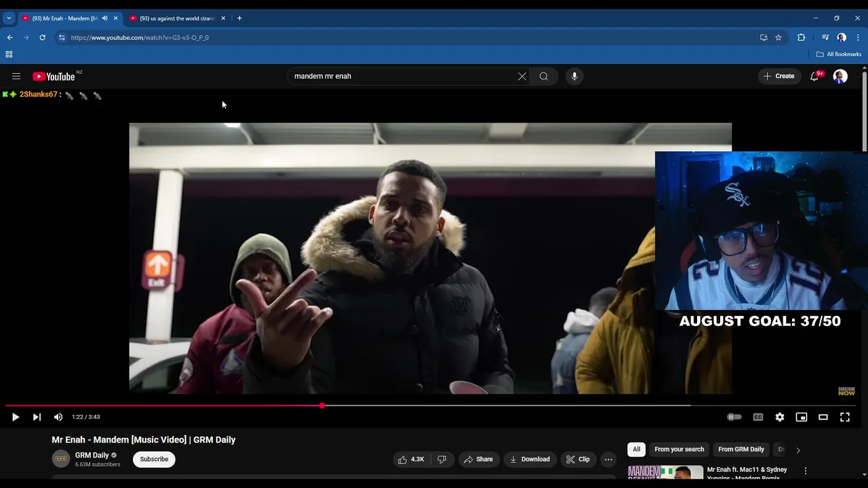Image resolution: width=868 pixels, height=488 pixels.
Task: Open options for Mandem Remix suggestion
Action: pos(806,471)
